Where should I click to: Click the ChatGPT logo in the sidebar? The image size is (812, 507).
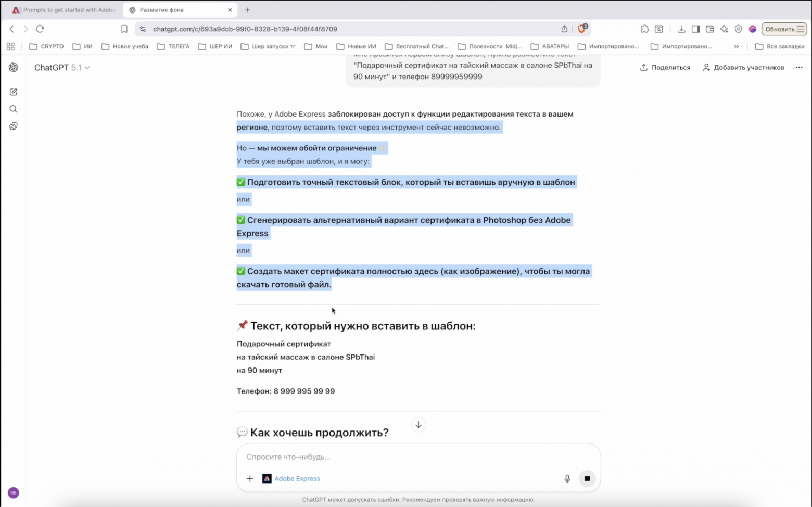pos(14,67)
